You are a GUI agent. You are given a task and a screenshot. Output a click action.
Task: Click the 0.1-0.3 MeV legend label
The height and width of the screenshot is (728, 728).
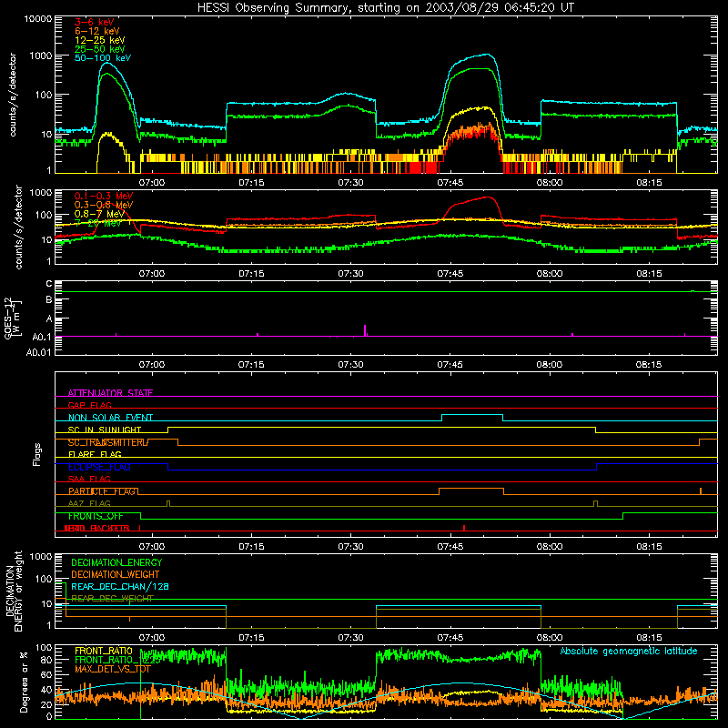coord(104,196)
